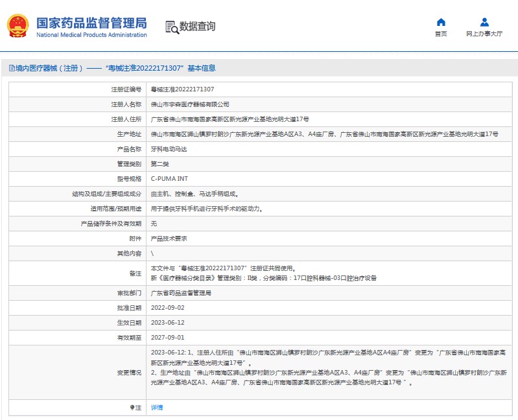Select the 无 value
Screen dimensions: 518x420
154,224
